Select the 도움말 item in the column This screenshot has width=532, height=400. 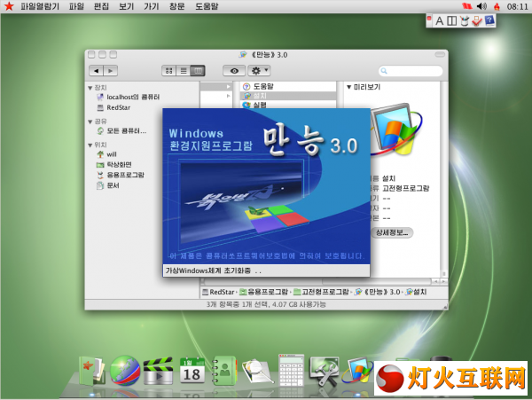[x=288, y=87]
